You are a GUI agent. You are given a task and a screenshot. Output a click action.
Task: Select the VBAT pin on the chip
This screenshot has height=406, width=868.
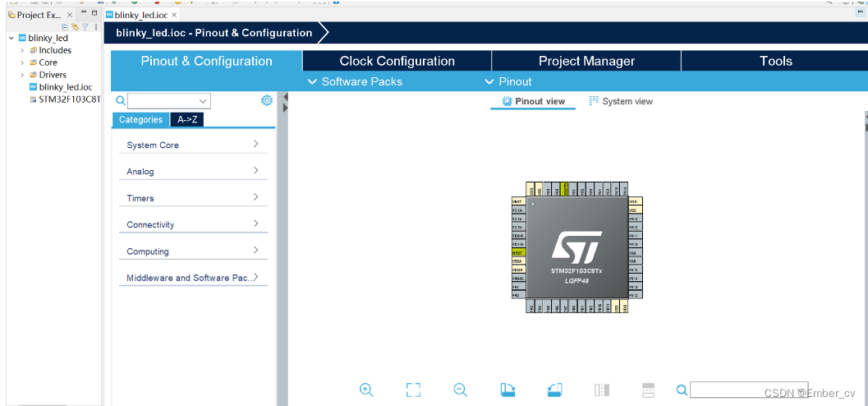[x=519, y=201]
